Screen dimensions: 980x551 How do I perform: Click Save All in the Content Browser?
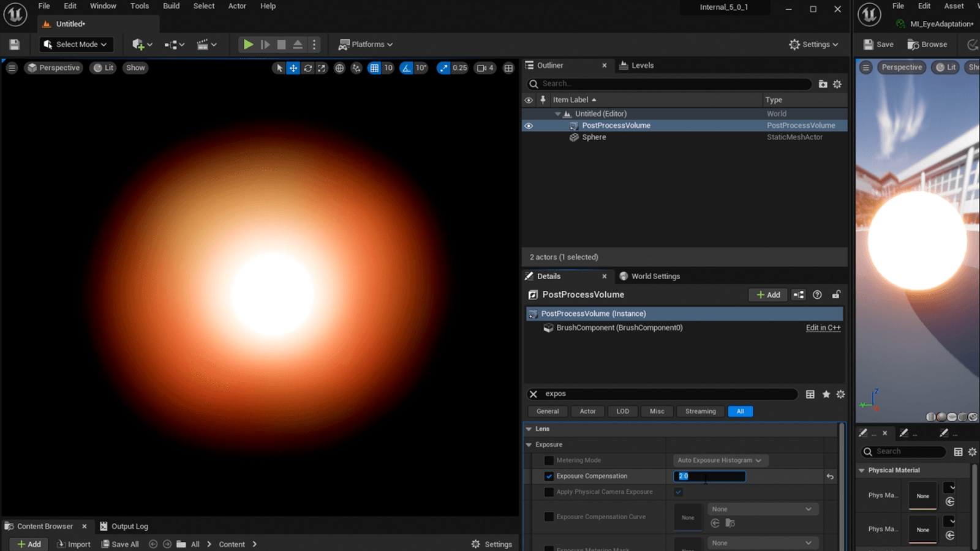pyautogui.click(x=120, y=544)
